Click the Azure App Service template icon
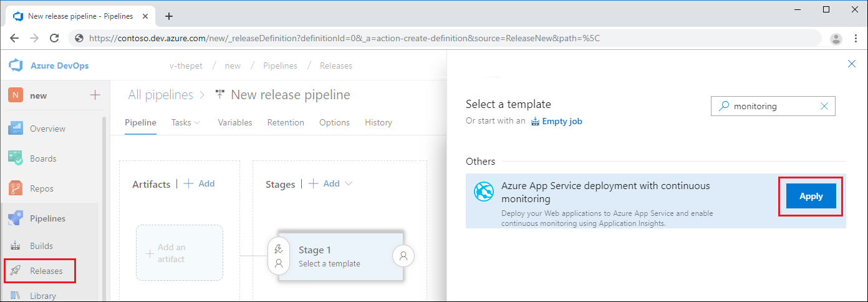The width and height of the screenshot is (868, 302). (x=484, y=192)
